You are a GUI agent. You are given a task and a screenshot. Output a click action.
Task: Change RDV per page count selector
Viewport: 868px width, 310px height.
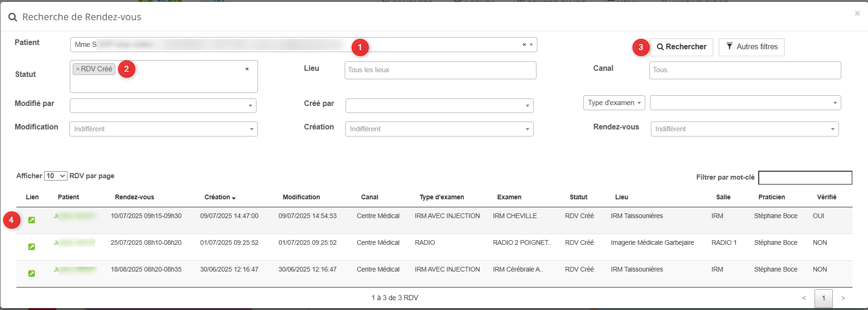click(x=55, y=176)
